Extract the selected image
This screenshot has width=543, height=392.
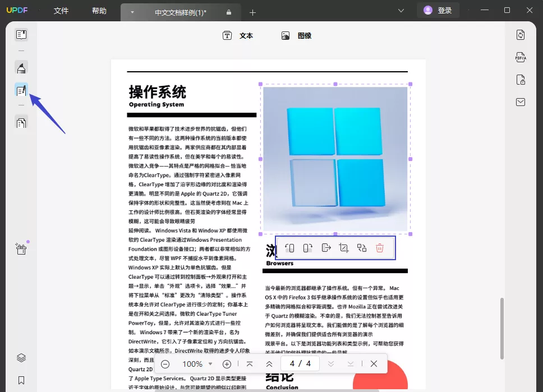[326, 248]
